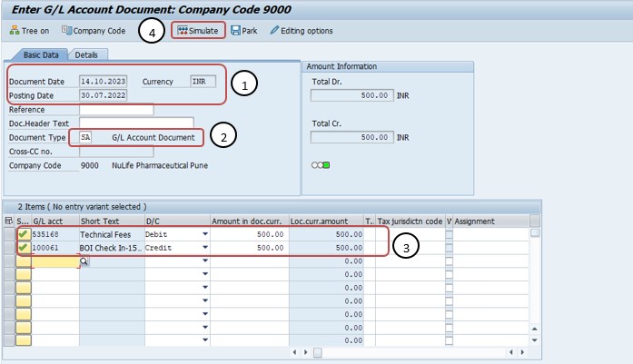Tick the V checkbox in sixth item row
This screenshot has width=633, height=364.
click(449, 301)
